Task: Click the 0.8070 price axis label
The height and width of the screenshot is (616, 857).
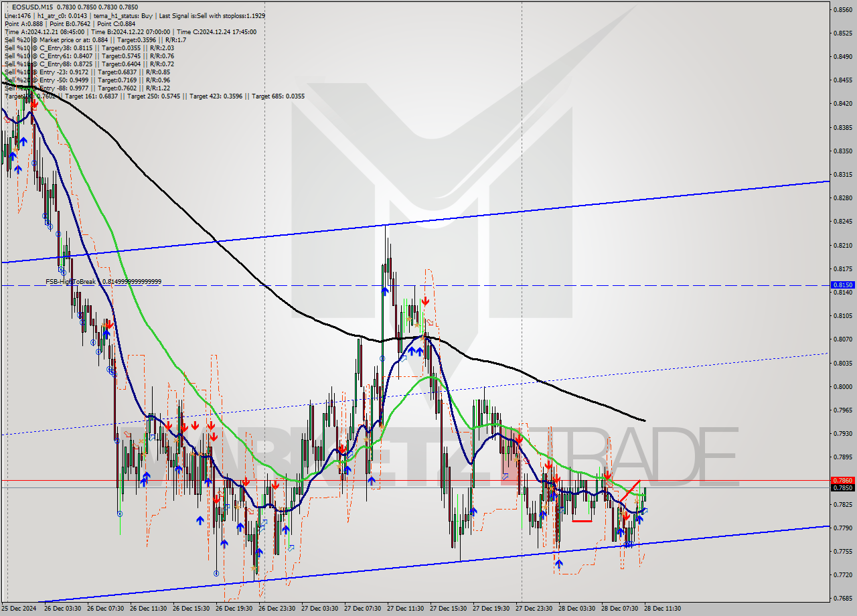Action: point(843,339)
